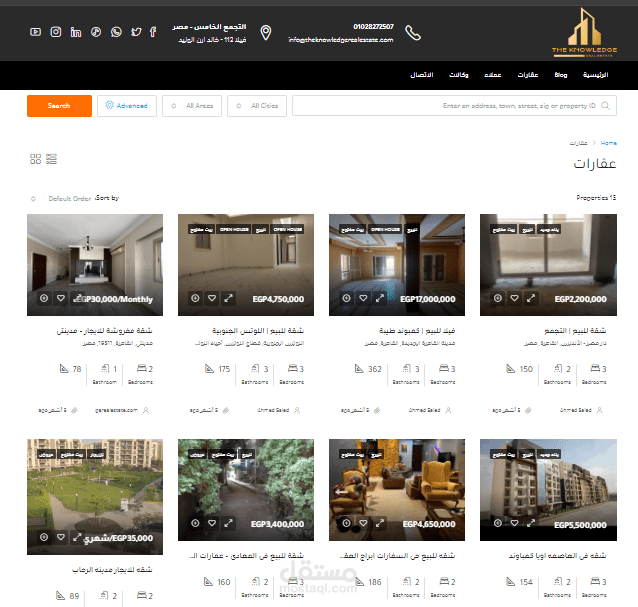Open the TikTok social icon
Screen dimensions: 638x607
tap(96, 32)
